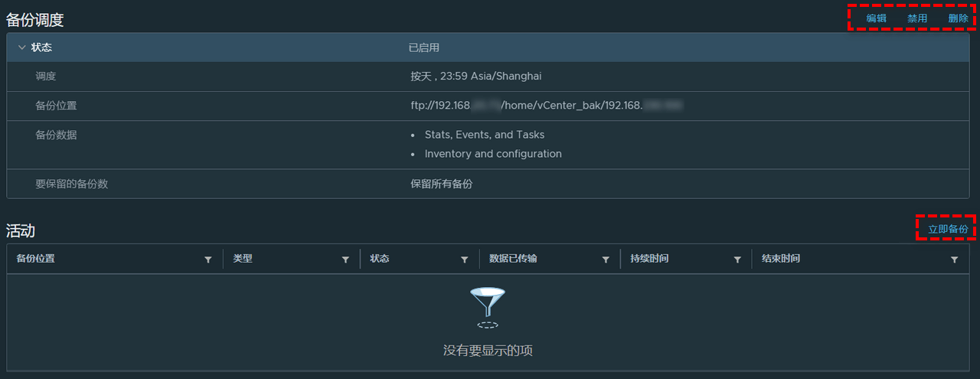Viewport: 980px width, 379px height.
Task: Sort by 备份位置 column header
Action: tap(35, 259)
